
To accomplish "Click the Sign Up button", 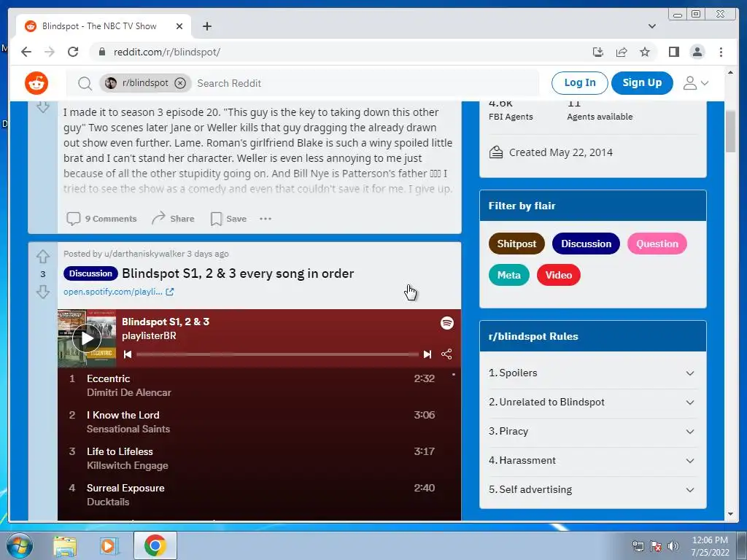I will (642, 83).
